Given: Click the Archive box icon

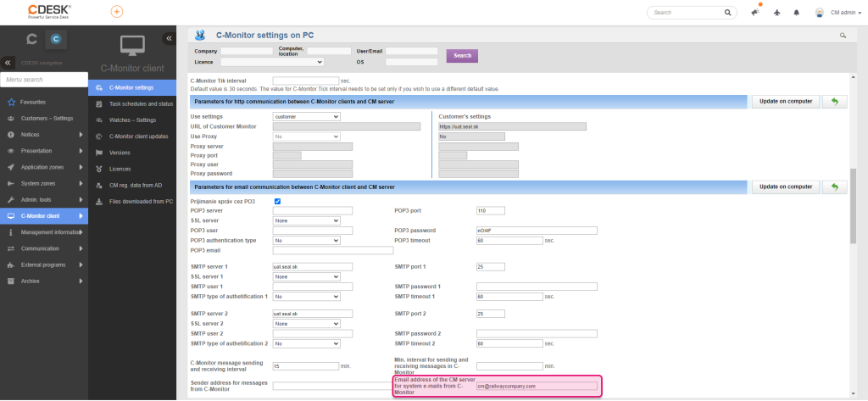Looking at the screenshot, I should coord(11,281).
